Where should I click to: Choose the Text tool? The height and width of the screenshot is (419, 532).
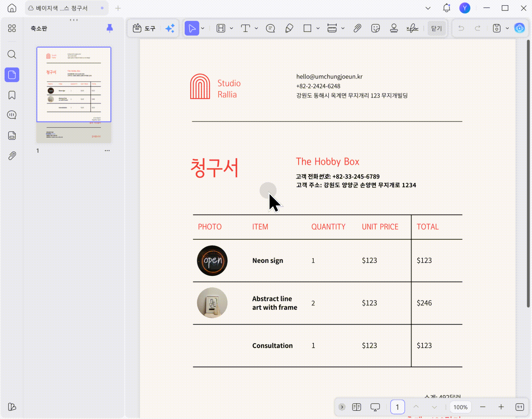tap(245, 28)
